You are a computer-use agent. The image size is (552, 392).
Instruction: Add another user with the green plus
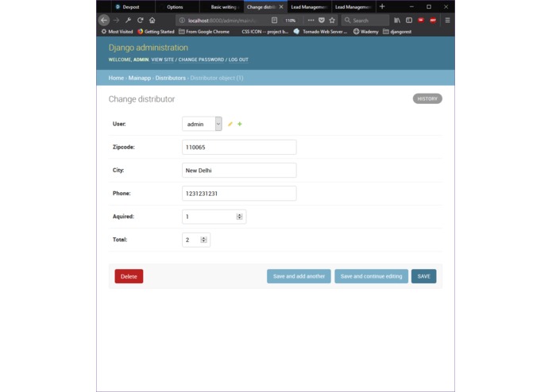pos(240,124)
